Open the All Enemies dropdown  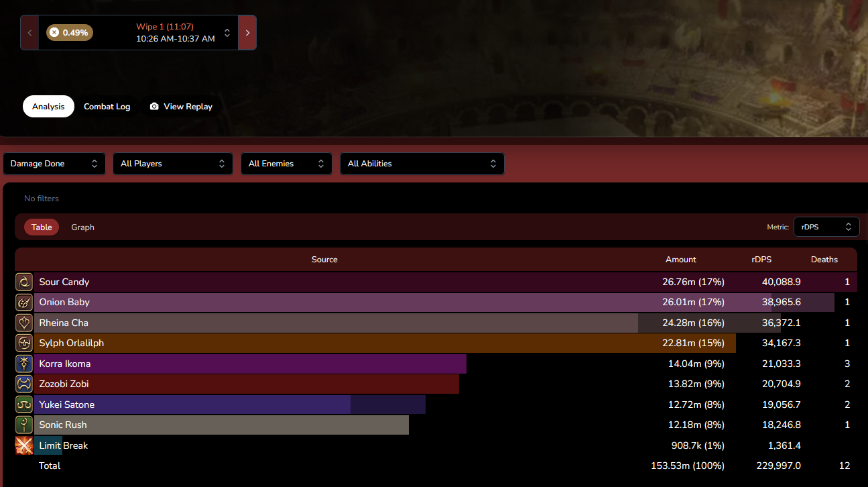coord(286,164)
